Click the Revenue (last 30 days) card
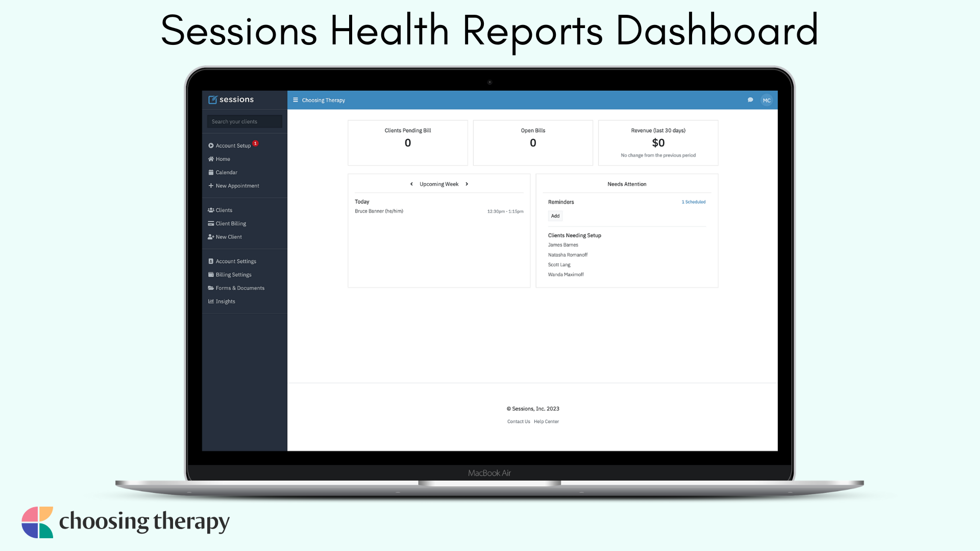The height and width of the screenshot is (551, 980). pos(658,143)
